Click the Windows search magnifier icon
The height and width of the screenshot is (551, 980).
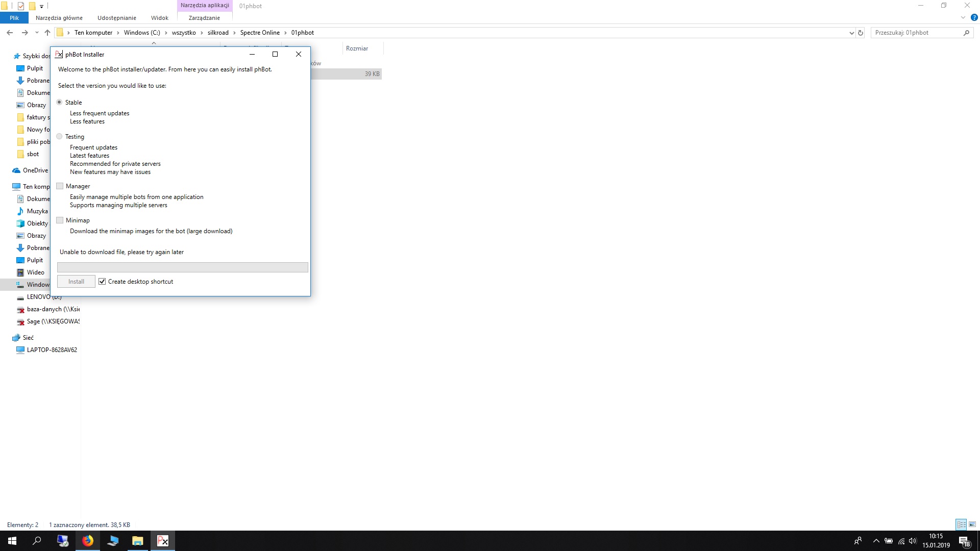coord(37,541)
